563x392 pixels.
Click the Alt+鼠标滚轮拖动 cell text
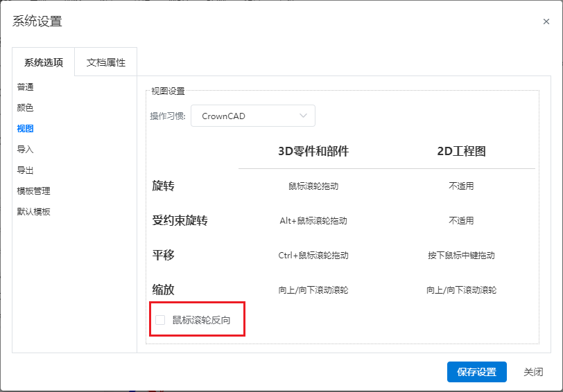click(x=313, y=220)
